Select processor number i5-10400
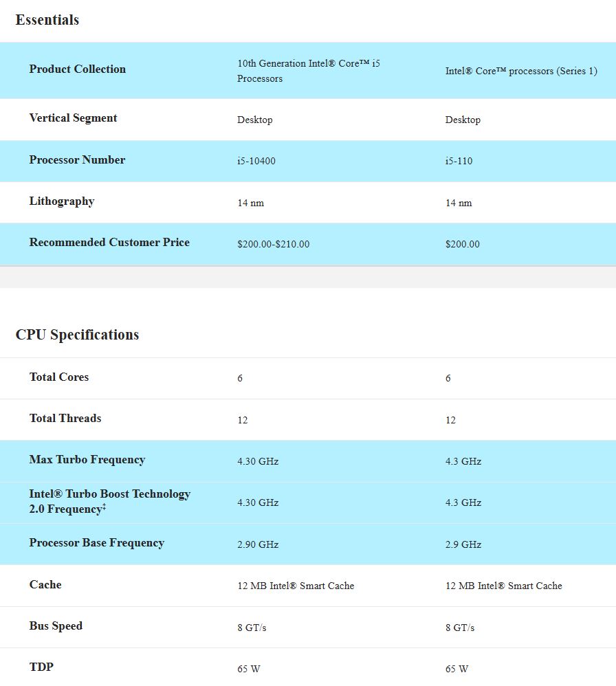 pyautogui.click(x=256, y=161)
